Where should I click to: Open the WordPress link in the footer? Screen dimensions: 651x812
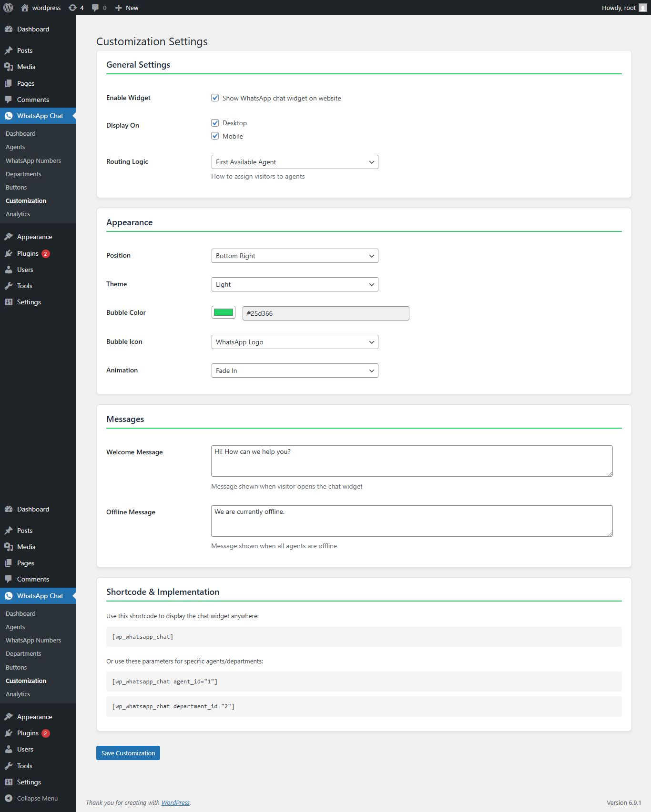coord(175,802)
